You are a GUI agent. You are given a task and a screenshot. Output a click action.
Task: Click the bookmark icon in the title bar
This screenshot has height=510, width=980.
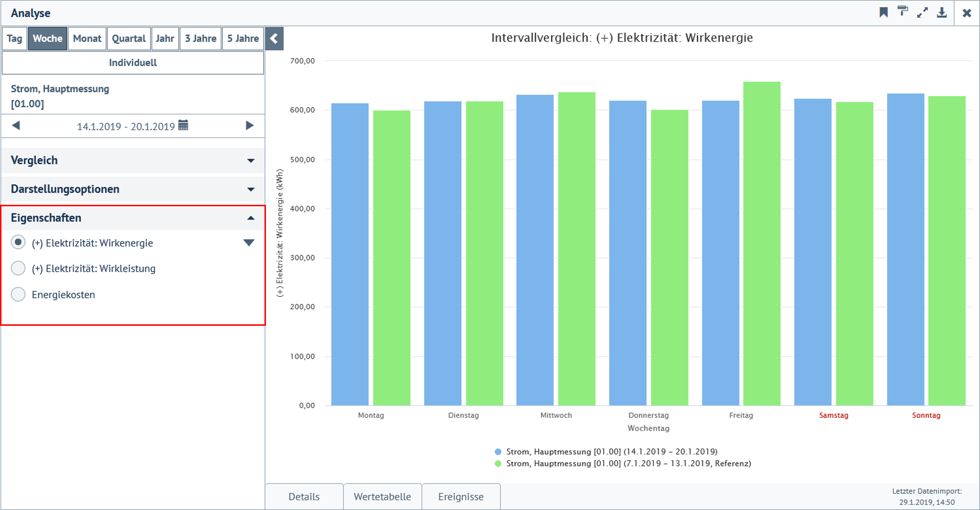coord(884,12)
